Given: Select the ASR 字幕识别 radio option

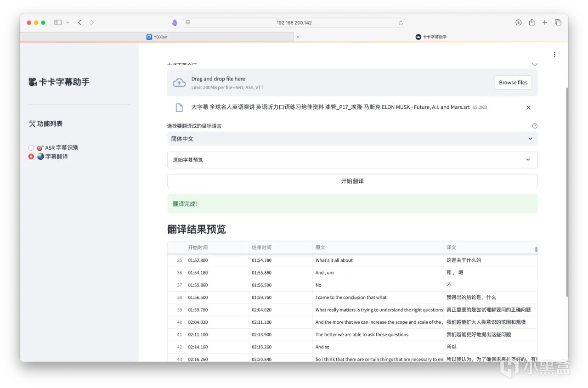Looking at the screenshot, I should click(53, 148).
